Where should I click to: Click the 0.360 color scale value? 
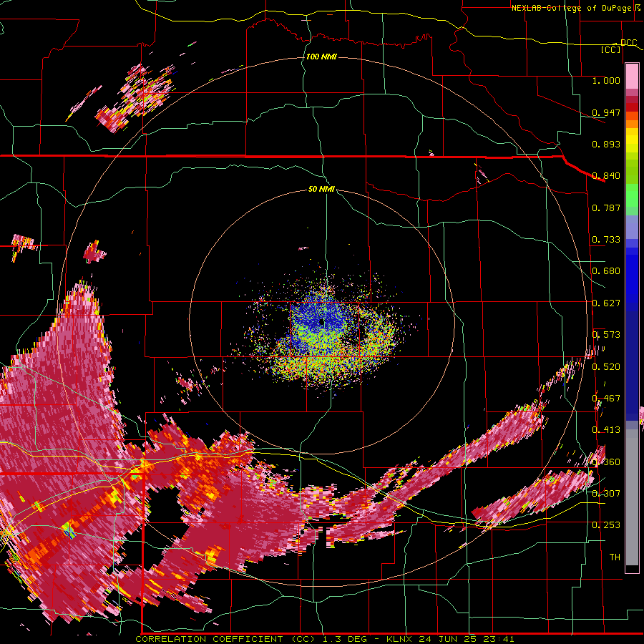click(x=606, y=462)
